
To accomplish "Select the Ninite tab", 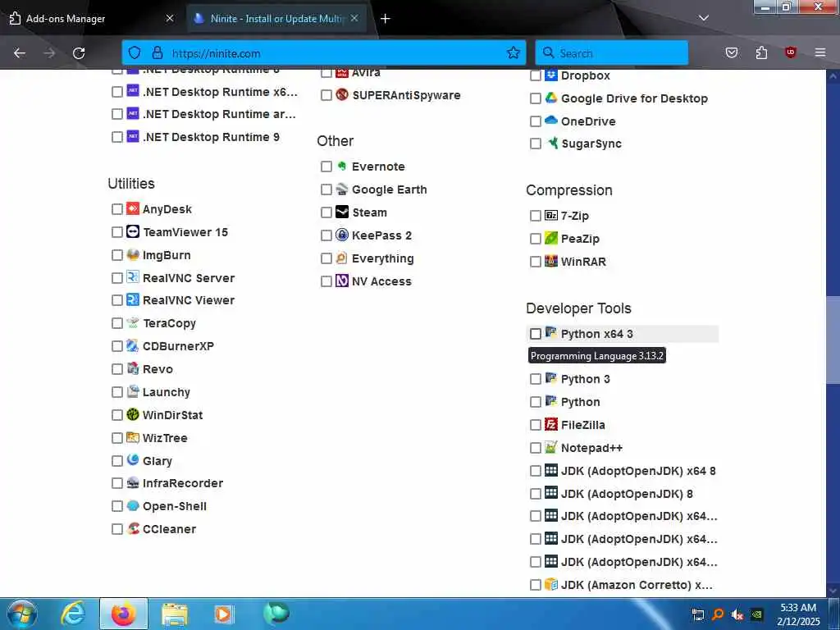I will [276, 19].
